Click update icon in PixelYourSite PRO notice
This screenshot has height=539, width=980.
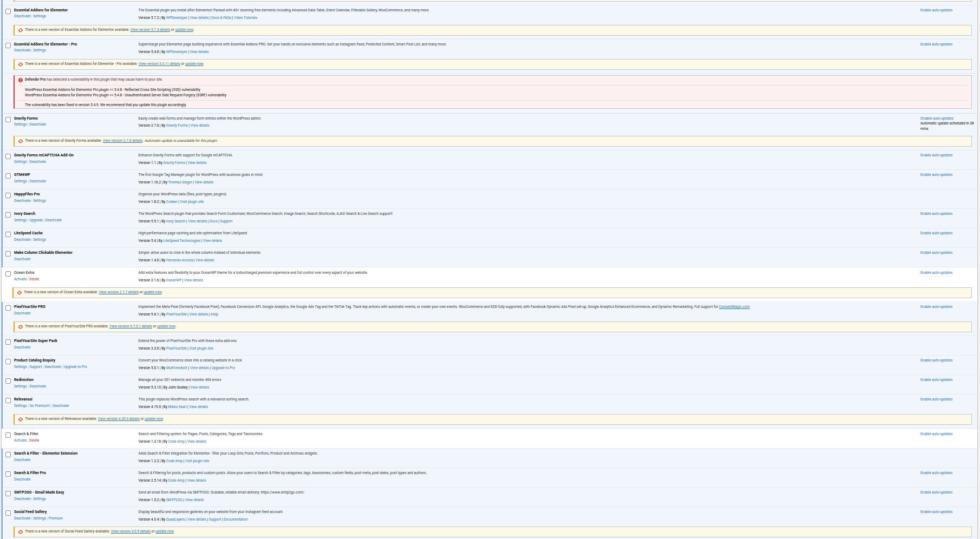(x=21, y=326)
